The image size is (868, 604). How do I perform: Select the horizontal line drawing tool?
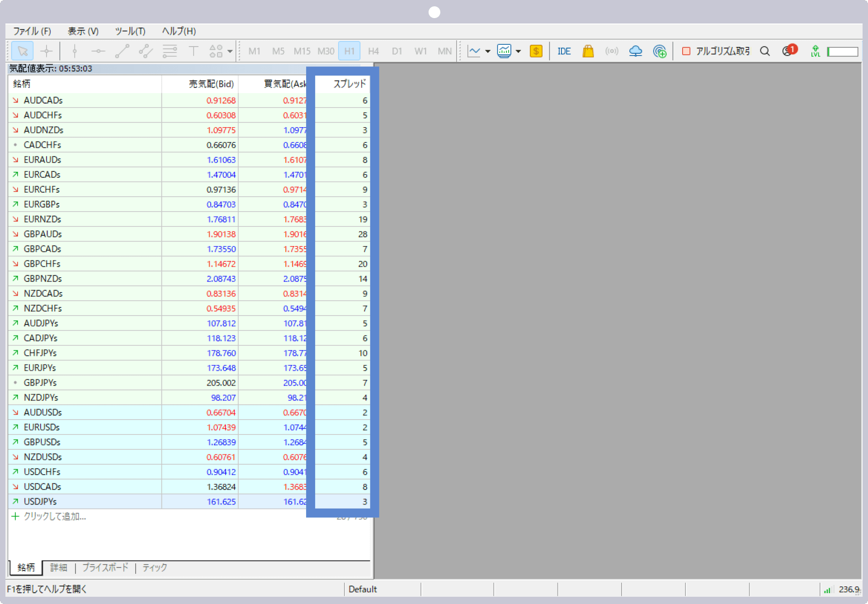(98, 51)
